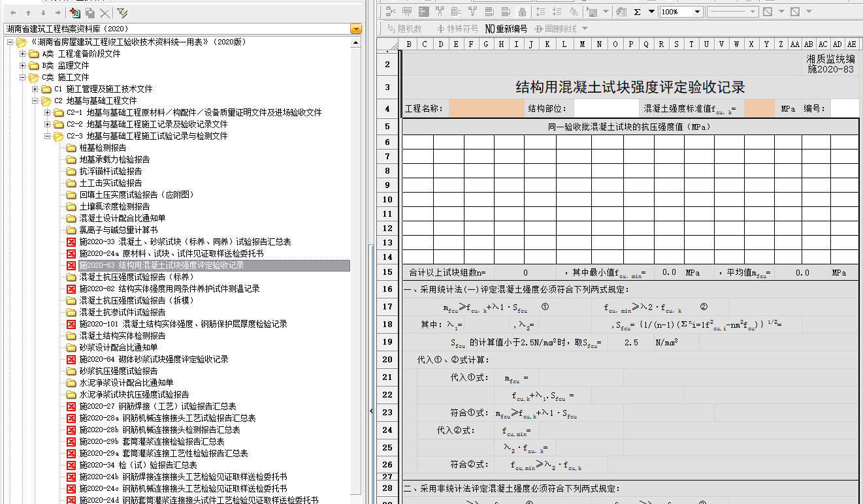The image size is (863, 504).
Task: Select 施2020-34 检（试）验报告汇总表
Action: click(138, 465)
